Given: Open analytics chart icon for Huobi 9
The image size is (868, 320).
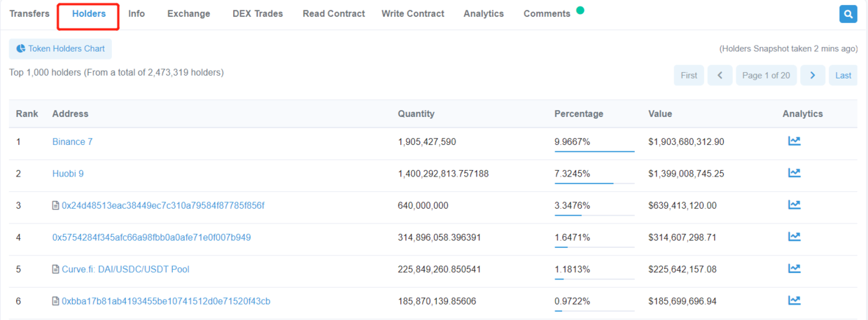Looking at the screenshot, I should click(x=794, y=173).
